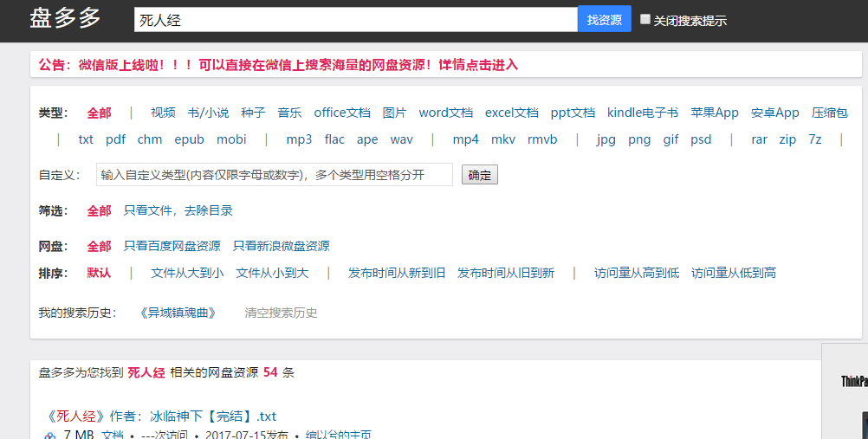The height and width of the screenshot is (439, 868).
Task: Filter by 压缩包 type
Action: point(829,113)
